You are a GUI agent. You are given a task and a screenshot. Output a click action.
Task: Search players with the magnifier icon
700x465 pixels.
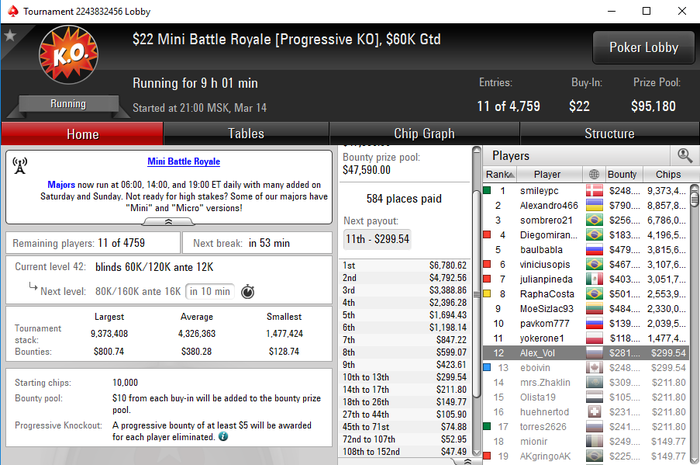pos(685,156)
